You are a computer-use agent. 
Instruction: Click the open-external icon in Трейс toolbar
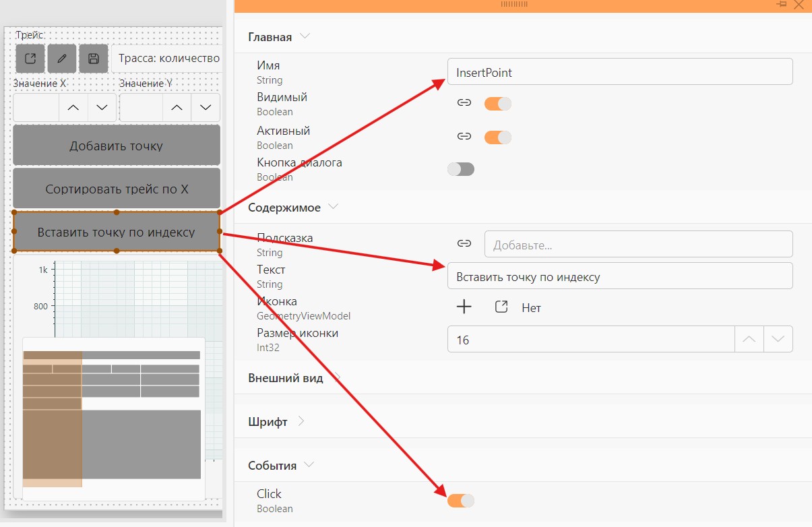point(30,59)
